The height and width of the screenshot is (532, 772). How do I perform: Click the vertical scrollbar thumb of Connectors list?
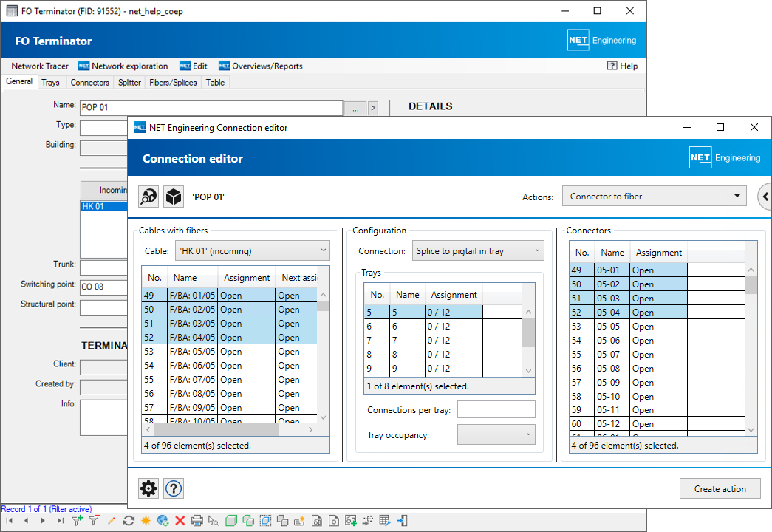tap(751, 284)
